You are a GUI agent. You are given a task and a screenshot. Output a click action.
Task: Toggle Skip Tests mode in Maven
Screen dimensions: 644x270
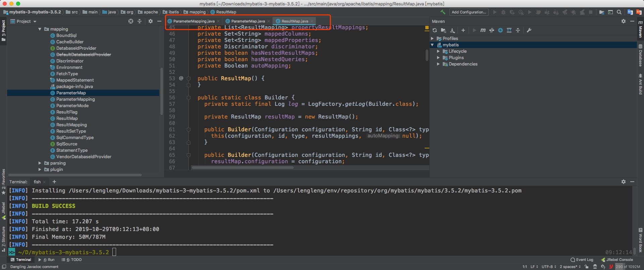[500, 30]
